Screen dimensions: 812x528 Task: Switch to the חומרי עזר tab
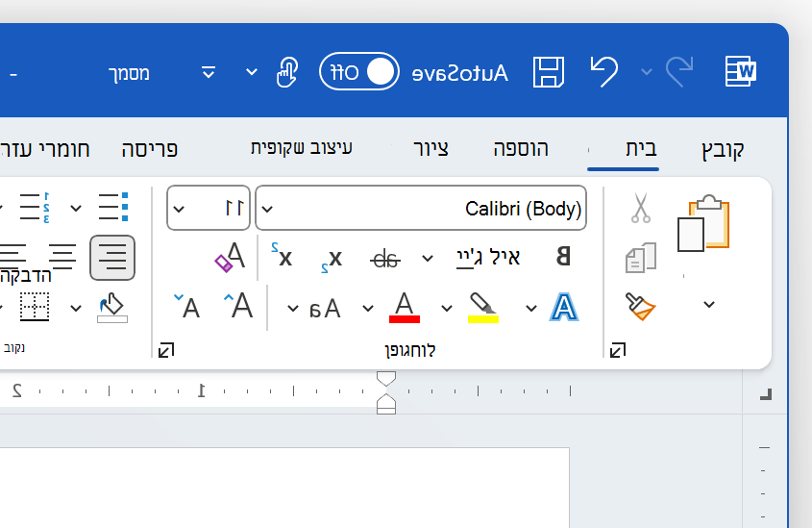(x=45, y=149)
